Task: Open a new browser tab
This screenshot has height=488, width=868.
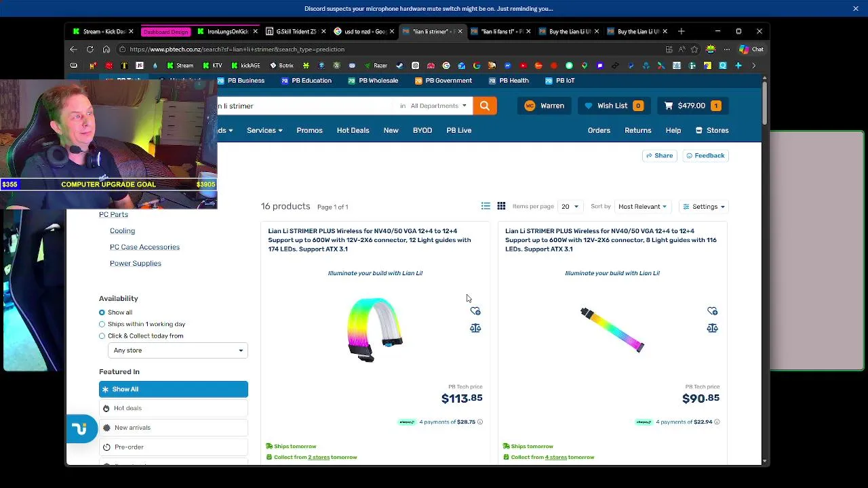Action: [682, 31]
